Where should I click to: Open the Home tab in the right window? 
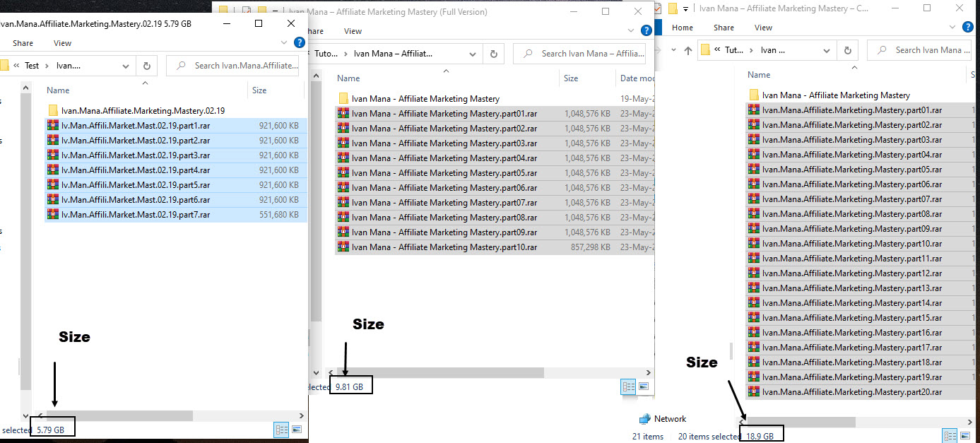(683, 28)
